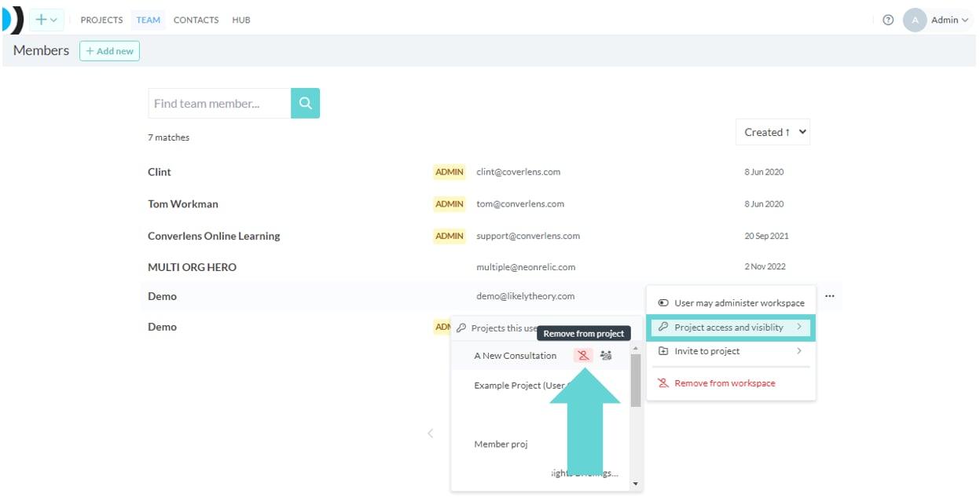Go to the PROJECTS tab

[x=101, y=20]
